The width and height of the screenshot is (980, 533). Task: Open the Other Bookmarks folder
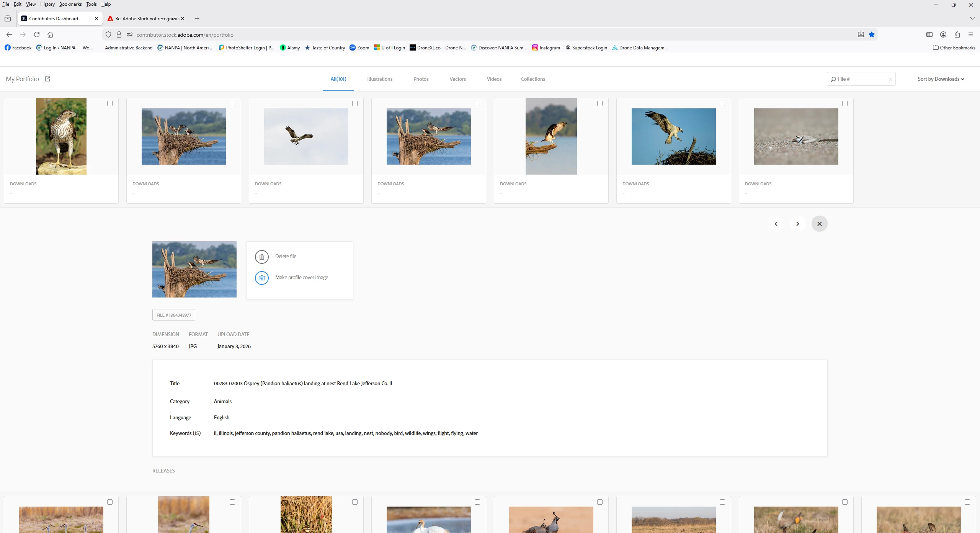tap(954, 47)
